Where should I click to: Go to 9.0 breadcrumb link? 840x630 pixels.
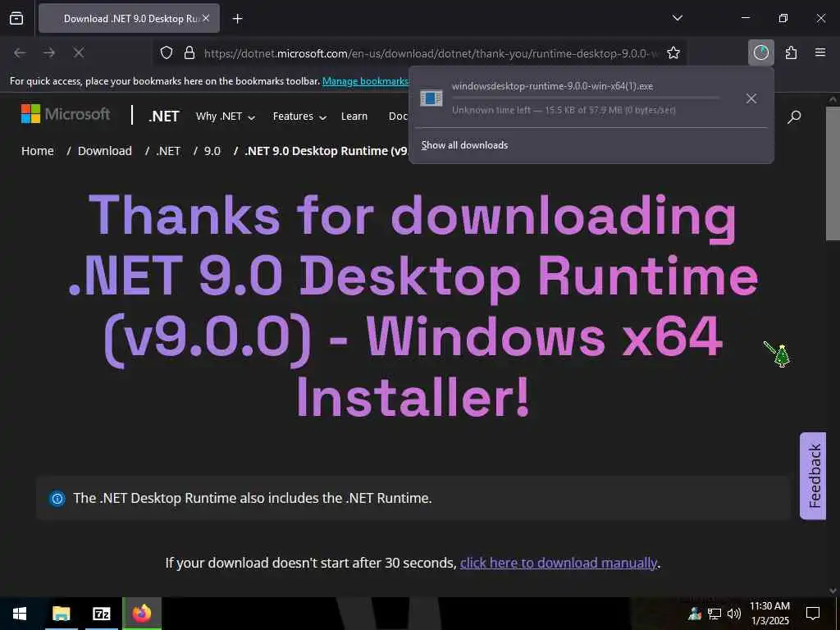click(212, 151)
